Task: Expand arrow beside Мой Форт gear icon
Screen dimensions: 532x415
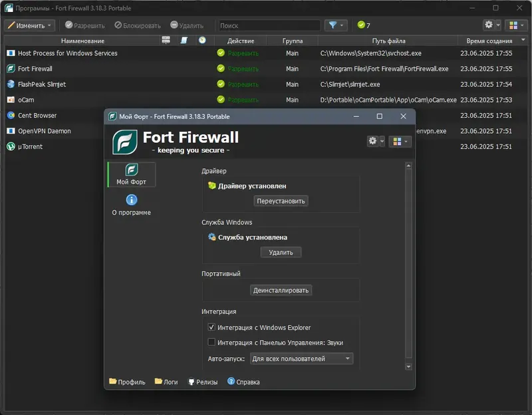Action: click(382, 141)
